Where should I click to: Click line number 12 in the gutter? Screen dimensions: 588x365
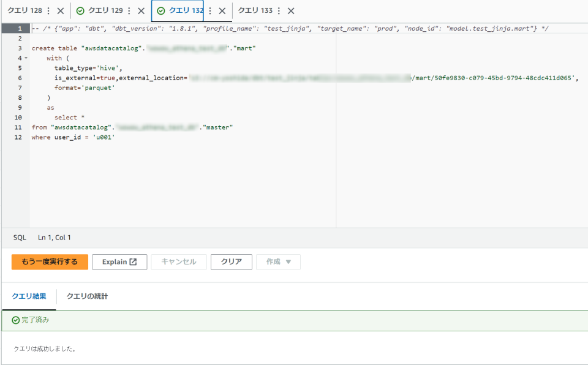click(18, 137)
